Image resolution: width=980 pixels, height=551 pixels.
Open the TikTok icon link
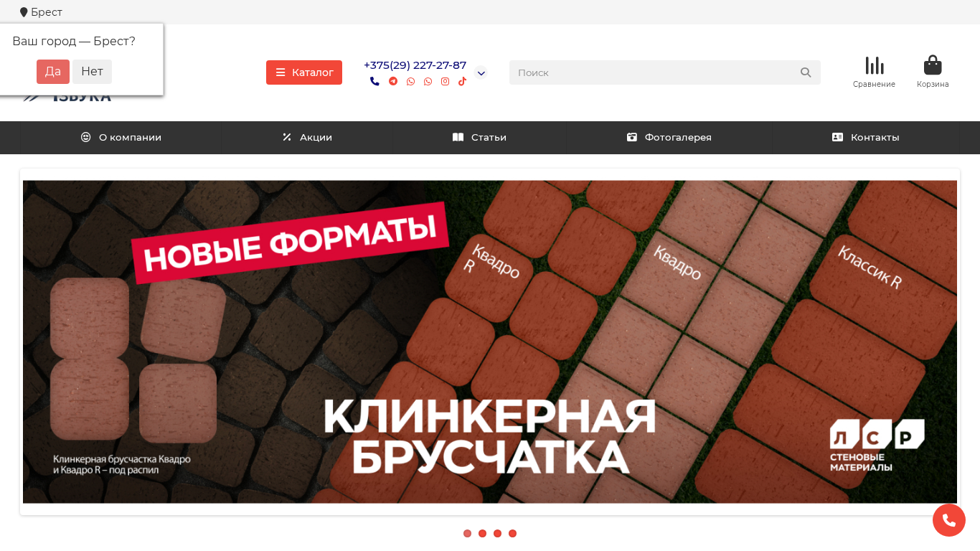462,82
